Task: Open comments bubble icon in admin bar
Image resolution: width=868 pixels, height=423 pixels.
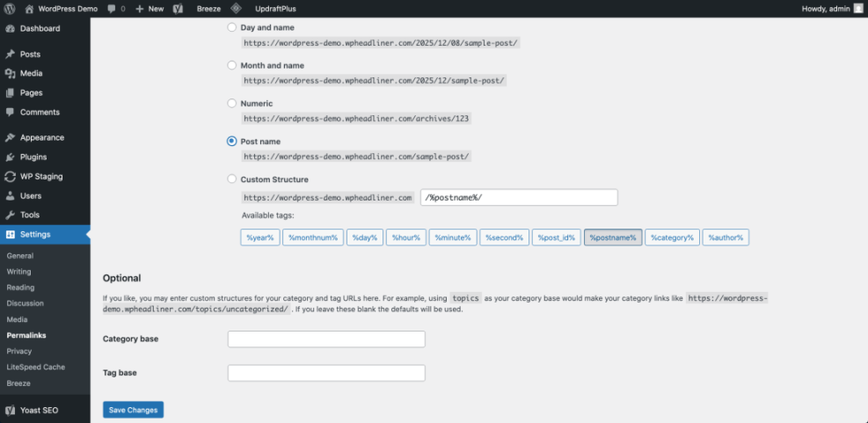Action: point(112,9)
